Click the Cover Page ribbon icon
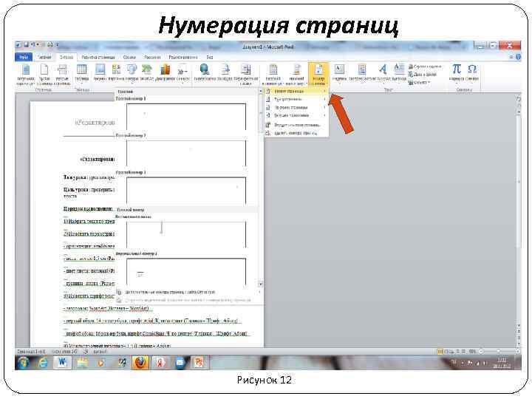Screen dimensions: 532x399 [x=26, y=75]
